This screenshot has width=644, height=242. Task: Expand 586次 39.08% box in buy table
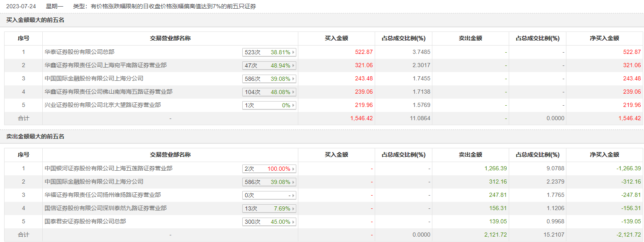click(269, 79)
